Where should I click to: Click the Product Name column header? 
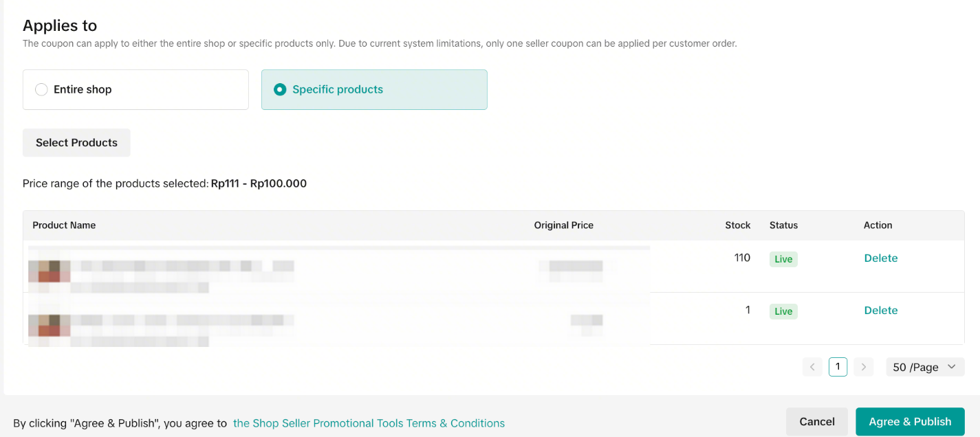click(x=64, y=225)
